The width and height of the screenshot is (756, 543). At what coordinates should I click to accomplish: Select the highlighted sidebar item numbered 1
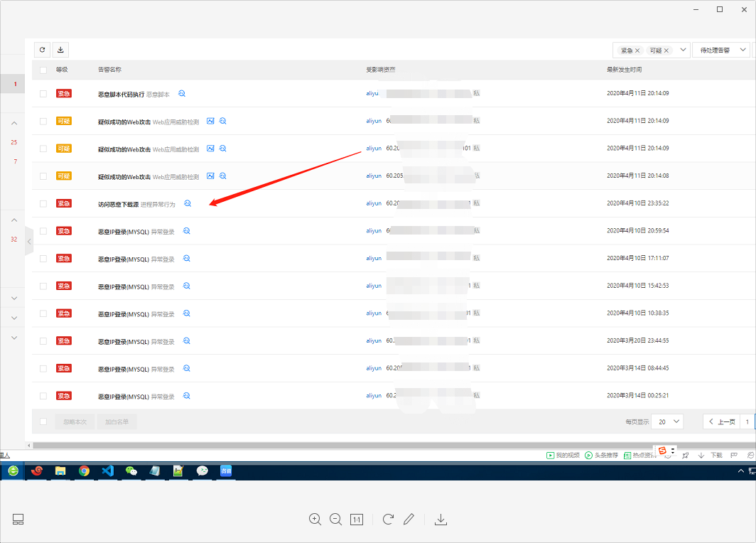pos(13,84)
